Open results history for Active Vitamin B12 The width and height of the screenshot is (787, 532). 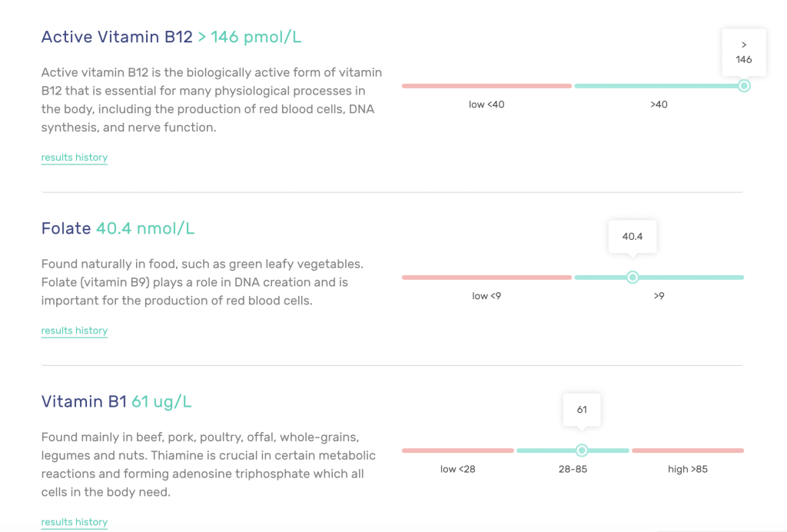[75, 158]
